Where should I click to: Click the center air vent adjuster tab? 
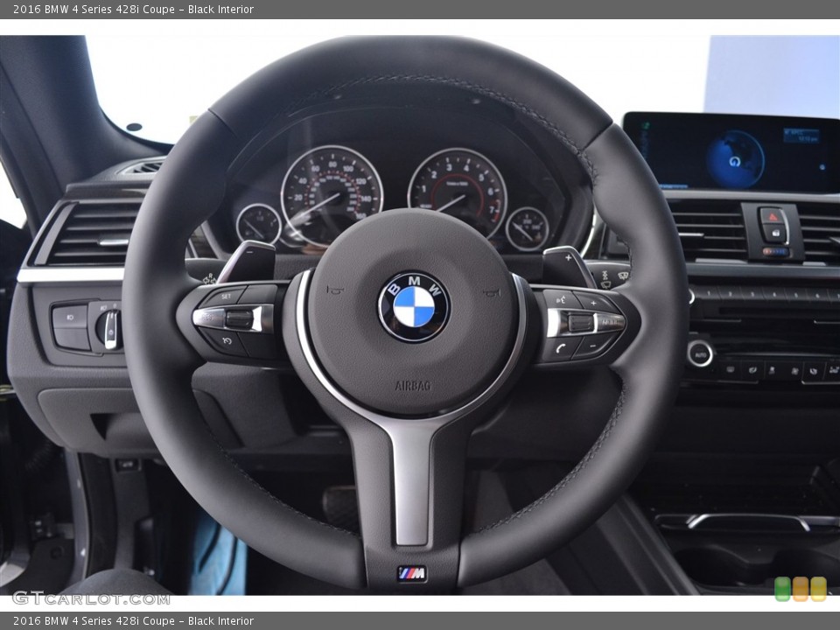click(x=690, y=234)
